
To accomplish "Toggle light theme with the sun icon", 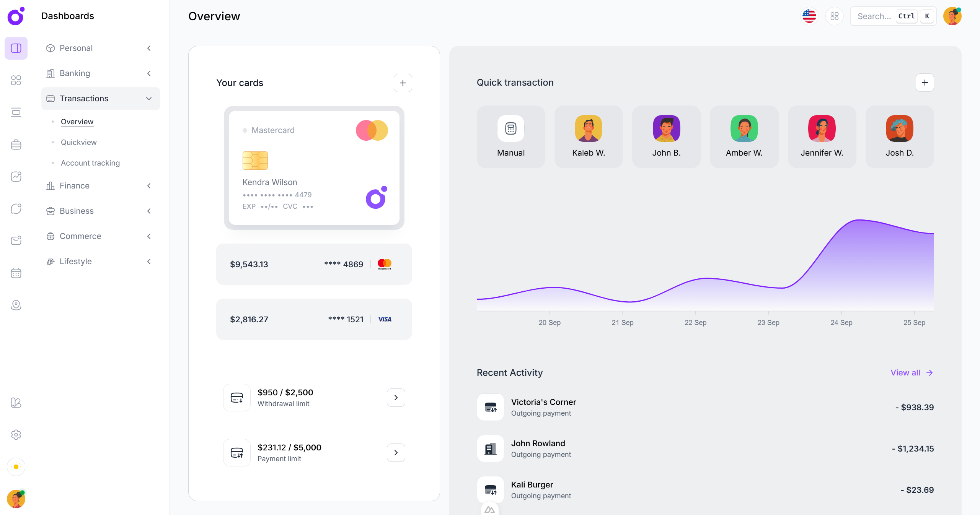I will pos(16,467).
